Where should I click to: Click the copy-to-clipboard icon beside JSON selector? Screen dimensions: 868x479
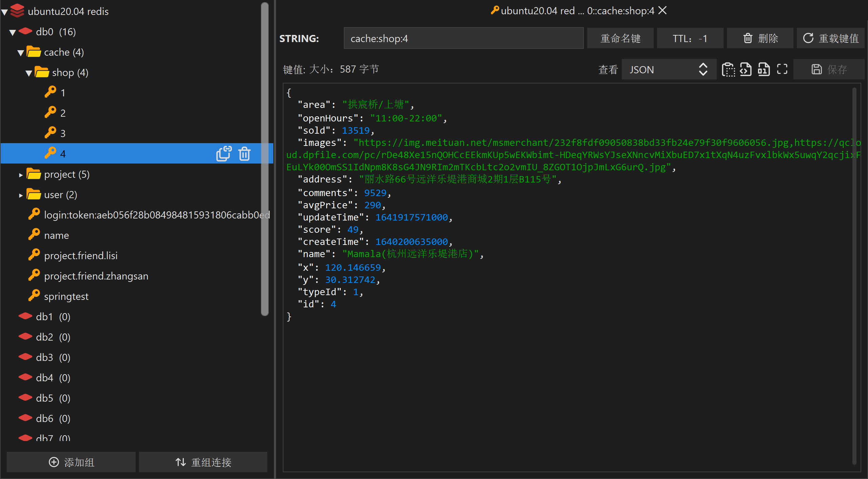pyautogui.click(x=728, y=70)
